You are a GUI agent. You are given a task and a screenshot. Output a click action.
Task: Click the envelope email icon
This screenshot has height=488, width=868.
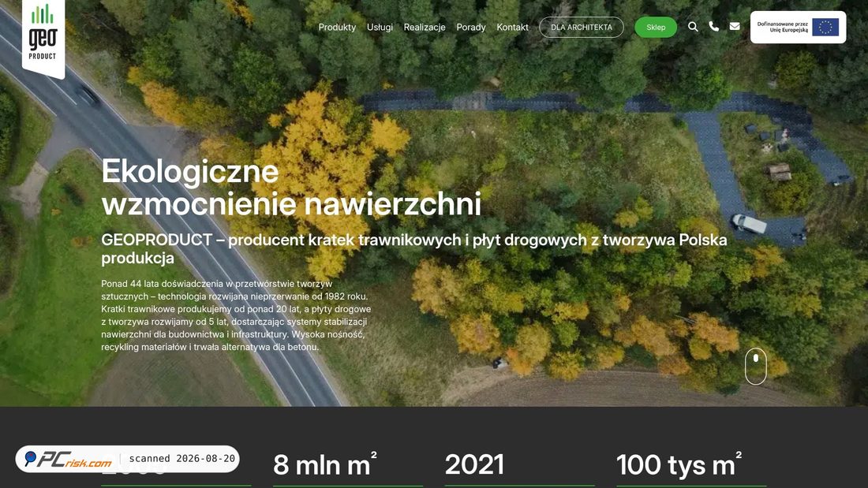point(735,27)
